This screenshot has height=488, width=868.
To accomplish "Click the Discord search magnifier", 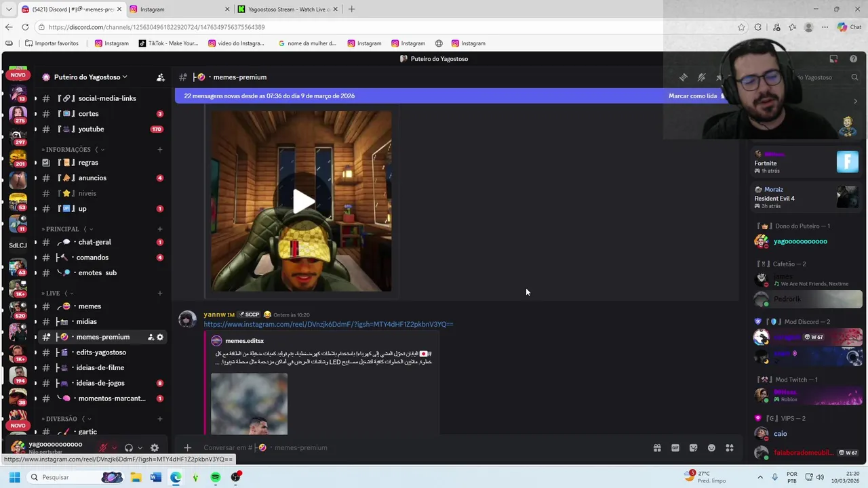I will click(854, 77).
